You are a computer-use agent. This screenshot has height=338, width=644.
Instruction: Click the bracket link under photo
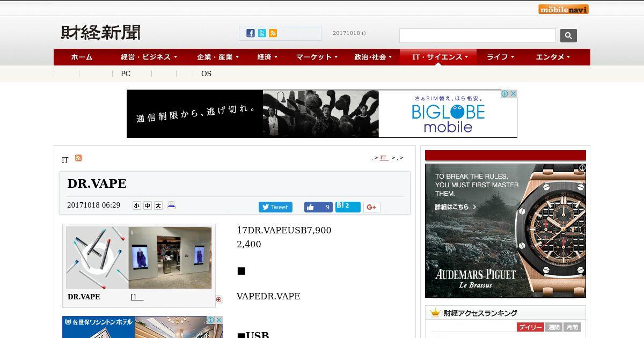point(137,297)
